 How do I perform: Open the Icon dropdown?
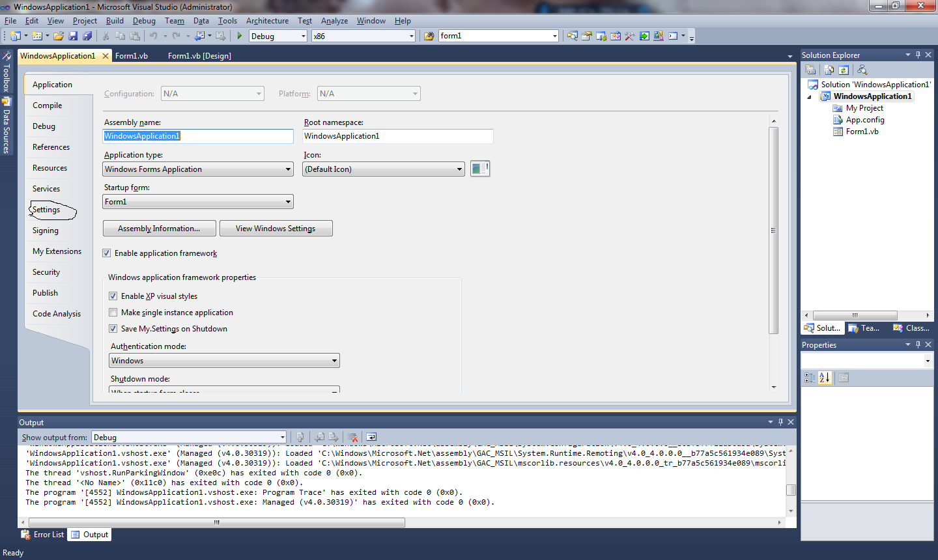coord(384,169)
